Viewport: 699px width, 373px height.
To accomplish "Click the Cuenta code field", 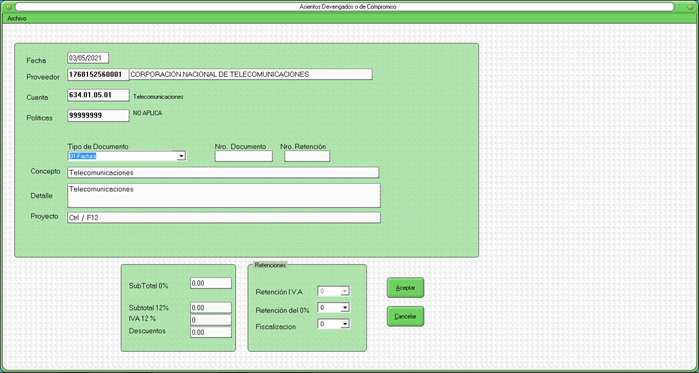I will coord(98,95).
